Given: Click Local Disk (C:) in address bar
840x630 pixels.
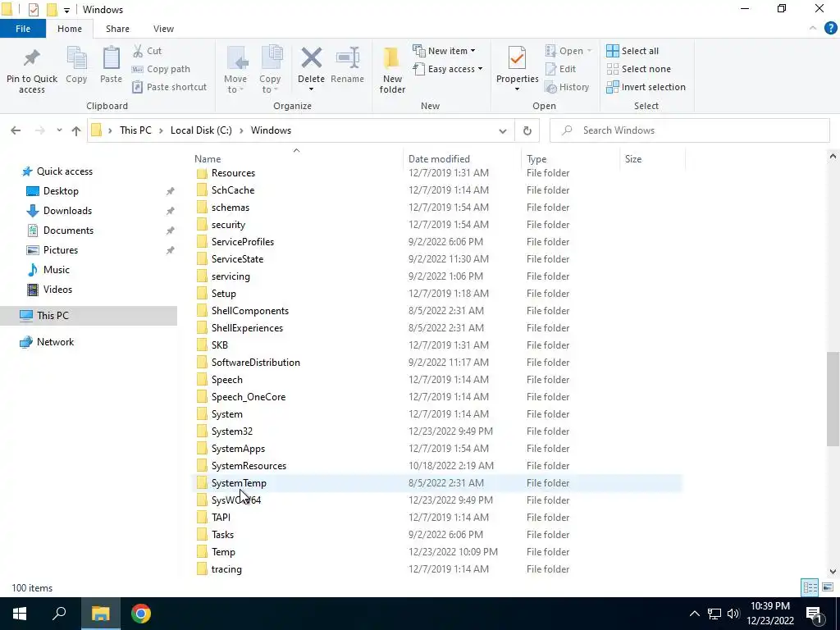Looking at the screenshot, I should click(202, 130).
